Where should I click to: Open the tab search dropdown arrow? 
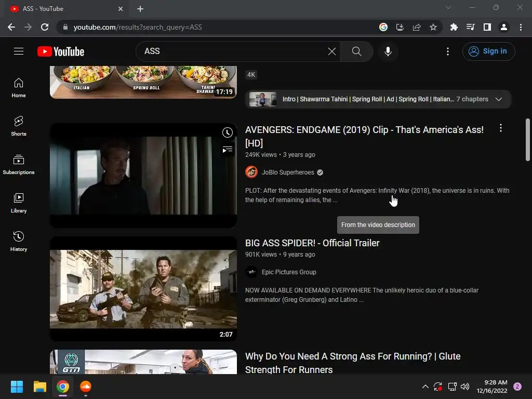(448, 7)
